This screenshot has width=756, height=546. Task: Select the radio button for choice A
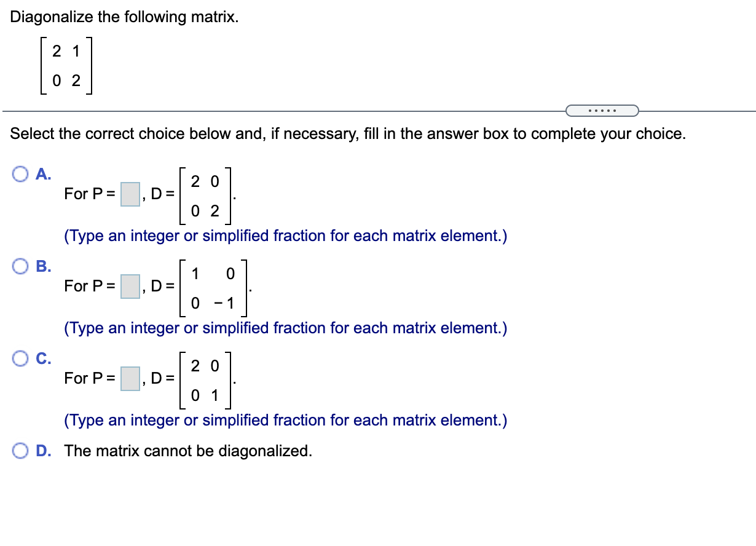pos(20,174)
